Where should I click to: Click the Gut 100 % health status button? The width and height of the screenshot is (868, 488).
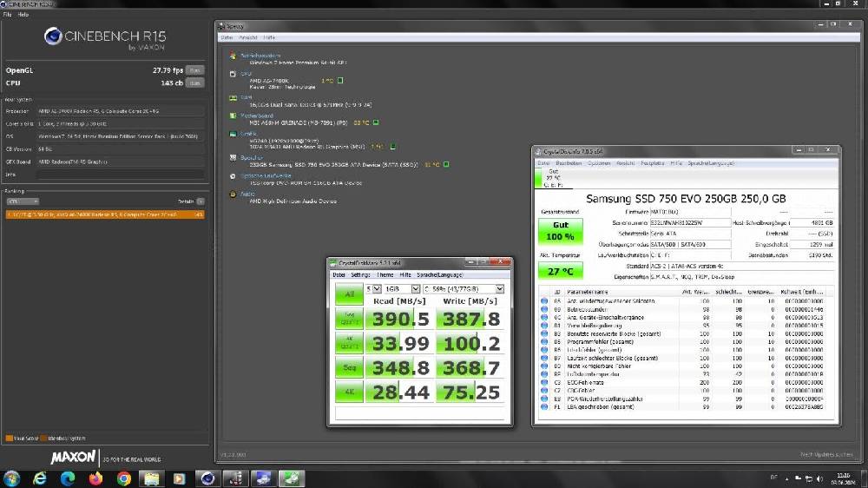point(560,230)
